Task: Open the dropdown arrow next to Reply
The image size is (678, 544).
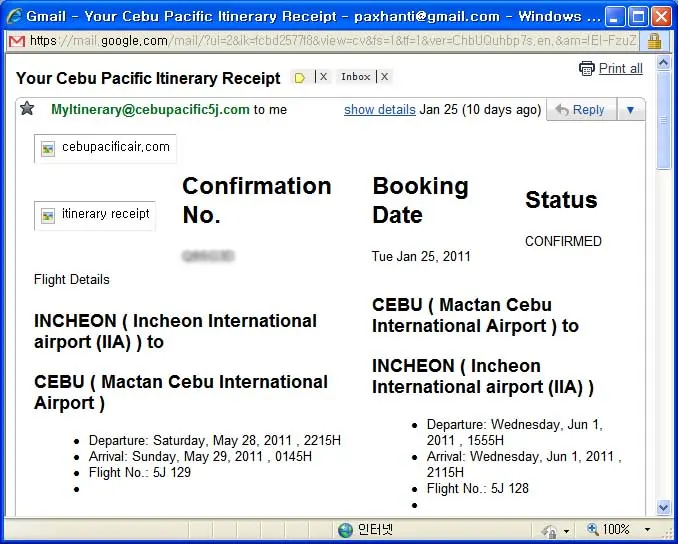Action: pyautogui.click(x=630, y=110)
